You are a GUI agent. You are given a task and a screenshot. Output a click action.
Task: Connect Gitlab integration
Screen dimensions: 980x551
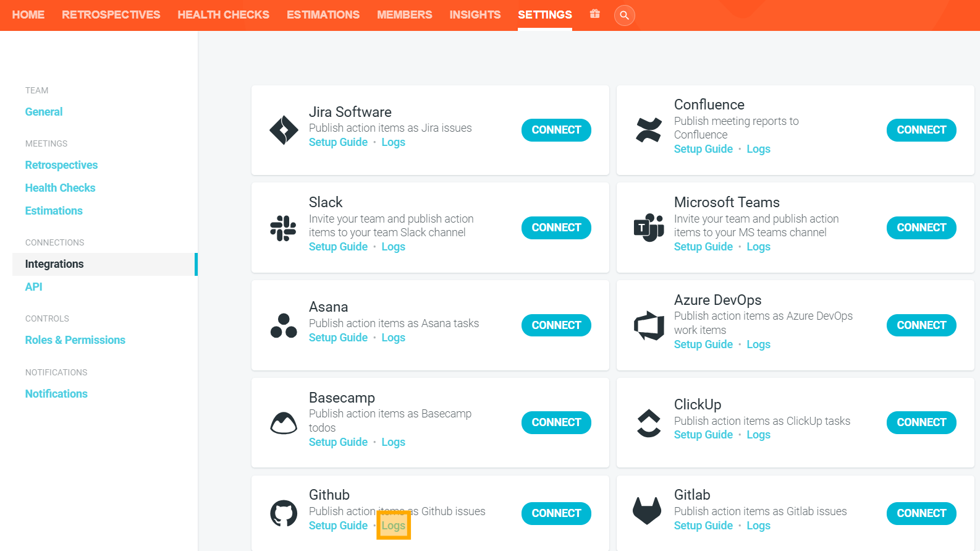[x=921, y=513]
